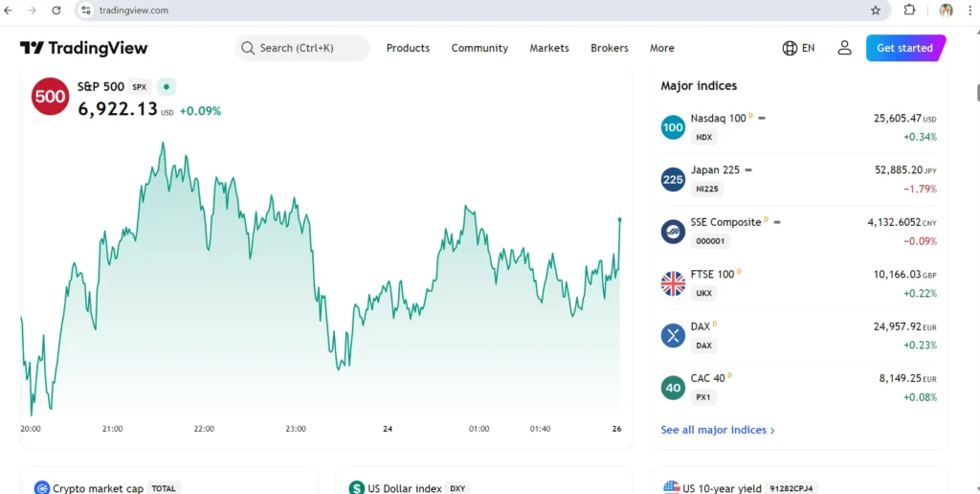This screenshot has width=980, height=494.
Task: Click the Search (Ctrl+K) field
Action: pyautogui.click(x=301, y=48)
